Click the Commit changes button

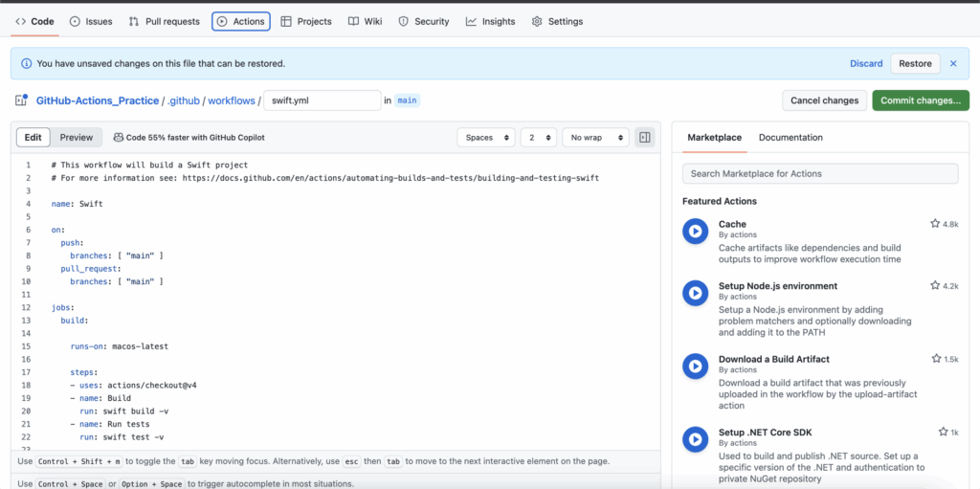(x=920, y=100)
